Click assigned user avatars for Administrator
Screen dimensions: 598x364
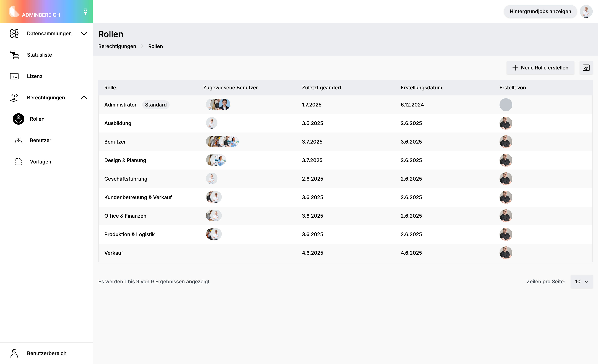[x=218, y=104]
